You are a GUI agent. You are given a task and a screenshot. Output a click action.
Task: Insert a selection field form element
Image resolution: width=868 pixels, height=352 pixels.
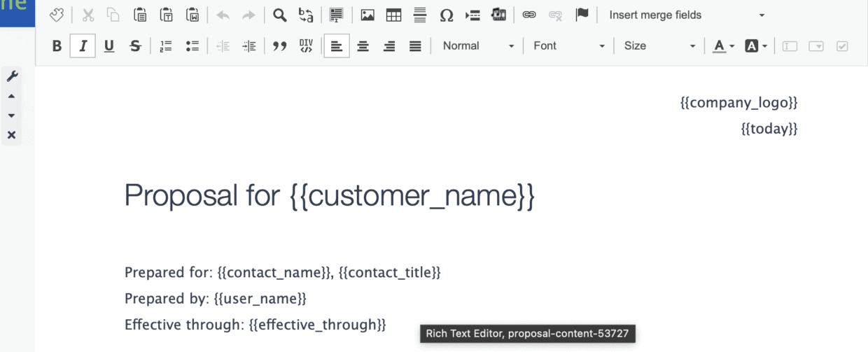(816, 46)
